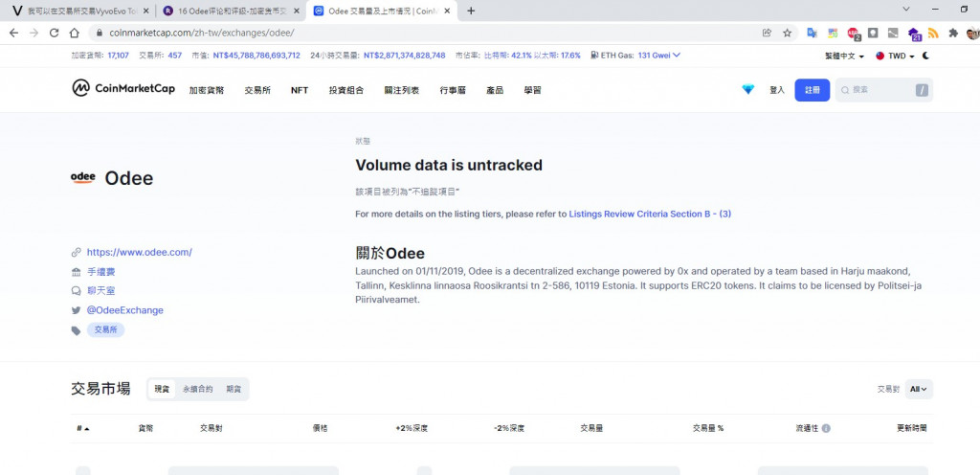980x475 pixels.
Task: Open Listings Review Criteria Section B link
Action: point(650,214)
